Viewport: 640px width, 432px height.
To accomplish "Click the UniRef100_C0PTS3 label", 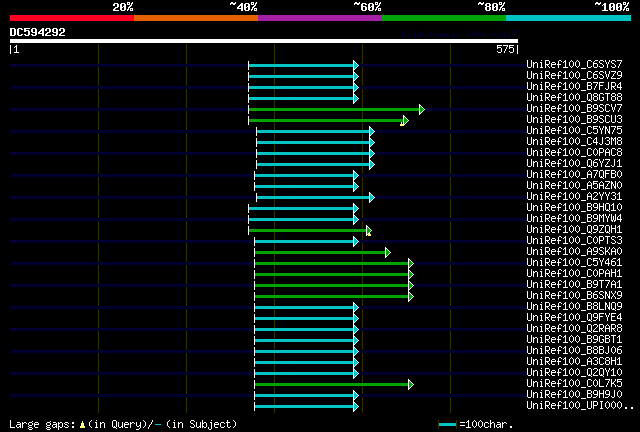I will pyautogui.click(x=574, y=241).
